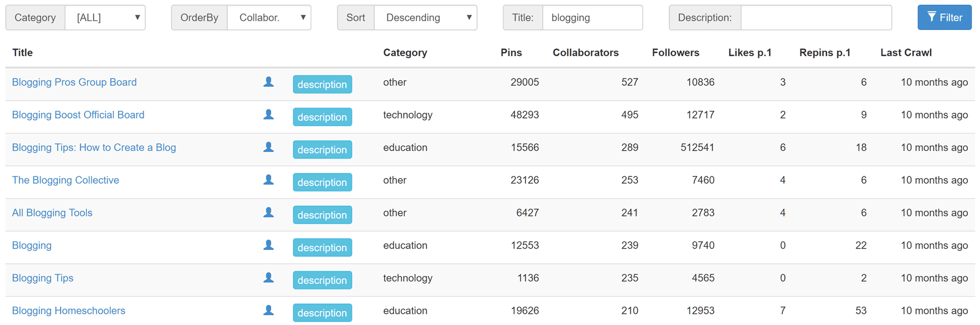This screenshot has height=325, width=980.
Task: Sort by the Followers column header
Action: click(675, 52)
